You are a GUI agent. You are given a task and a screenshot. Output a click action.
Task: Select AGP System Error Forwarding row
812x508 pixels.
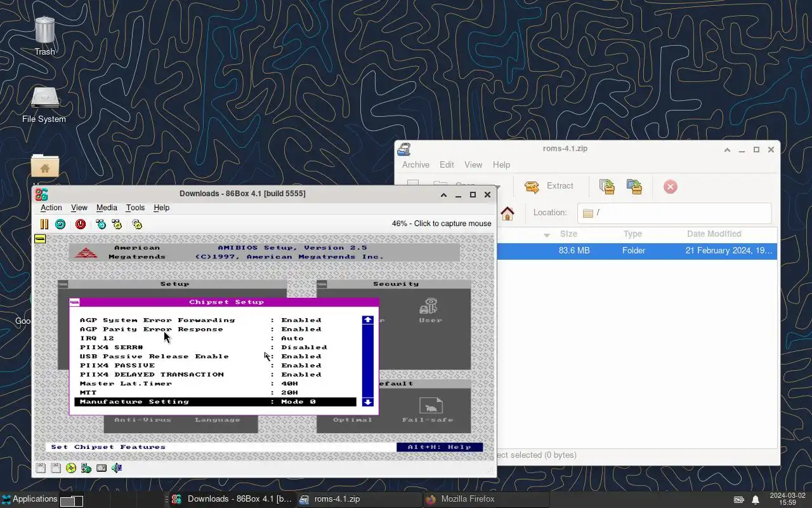pos(215,320)
